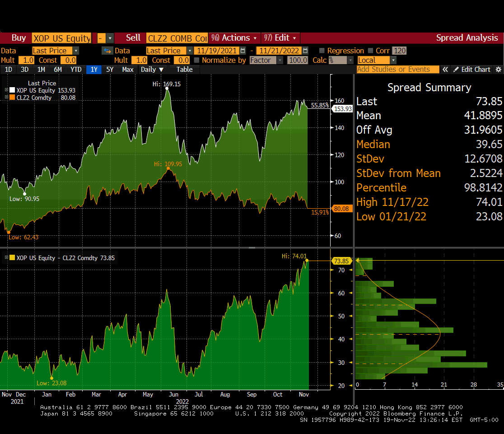Viewport: 504px width, 434px height.
Task: Click the Corr period 120 field
Action: click(x=400, y=51)
